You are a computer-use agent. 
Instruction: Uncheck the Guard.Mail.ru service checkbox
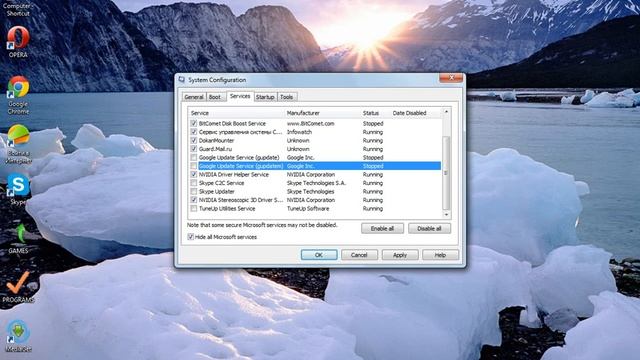[193, 149]
